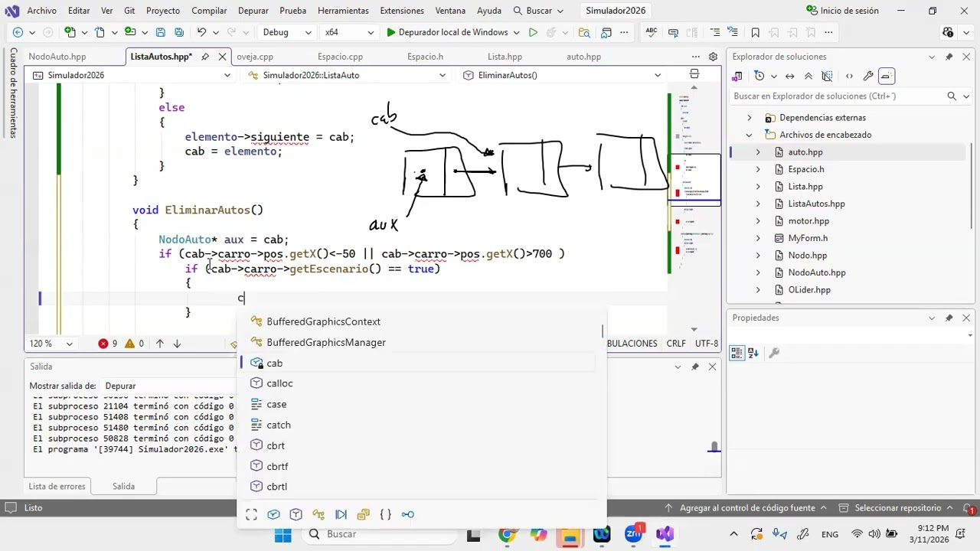980x551 pixels.
Task: Click the Undo arrow icon
Action: pos(201,32)
